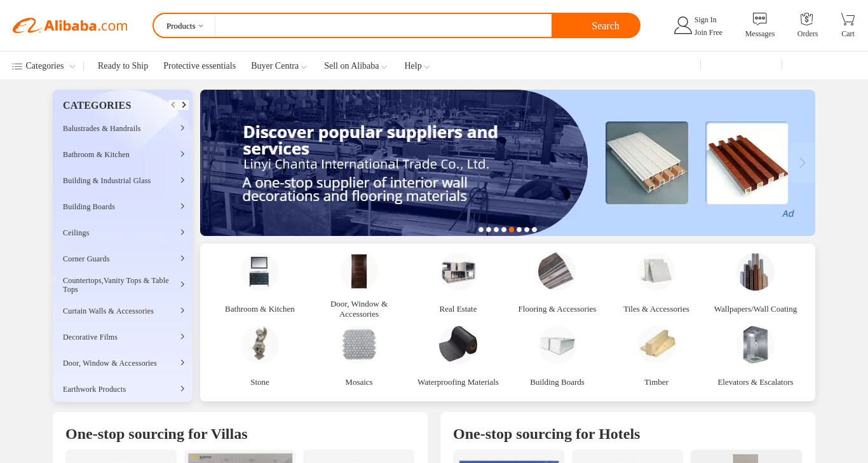868x463 pixels.
Task: Click the Sign In user icon
Action: [682, 25]
